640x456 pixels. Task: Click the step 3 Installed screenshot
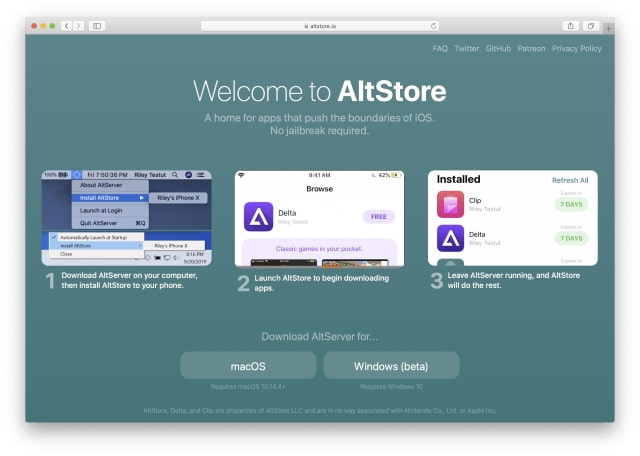513,218
